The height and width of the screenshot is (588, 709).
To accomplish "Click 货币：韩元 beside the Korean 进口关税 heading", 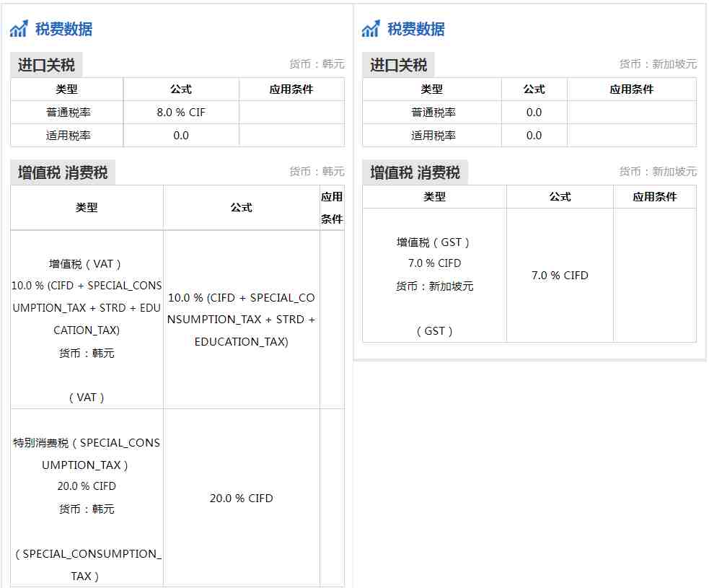I will point(317,64).
